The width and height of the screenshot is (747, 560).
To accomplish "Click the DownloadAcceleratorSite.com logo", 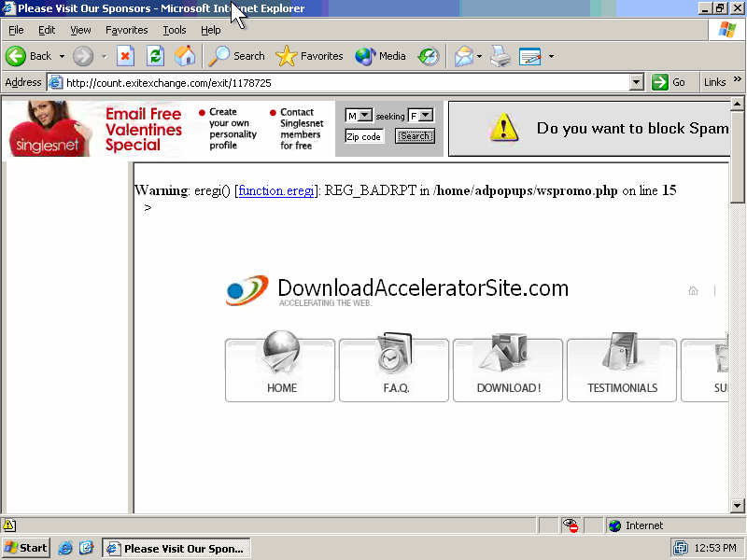I will [398, 290].
